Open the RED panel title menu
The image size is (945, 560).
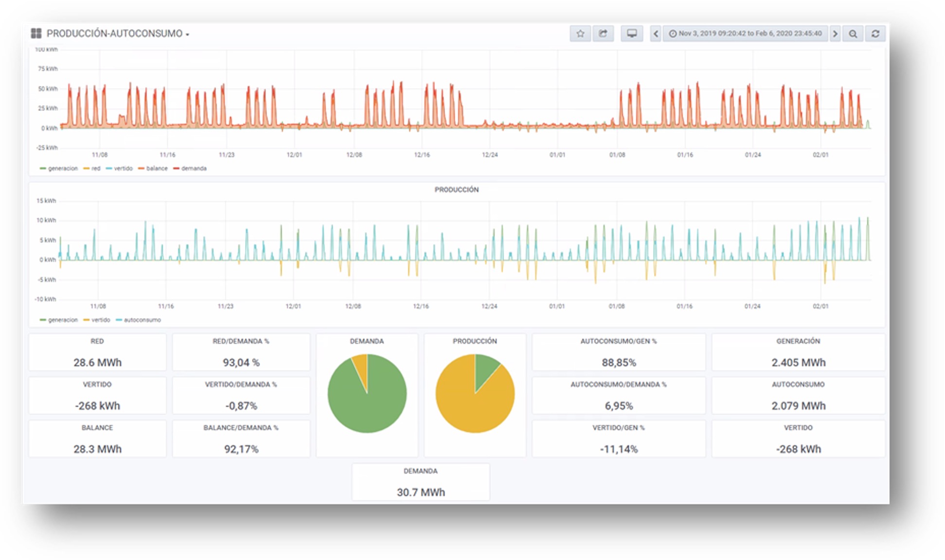click(97, 341)
